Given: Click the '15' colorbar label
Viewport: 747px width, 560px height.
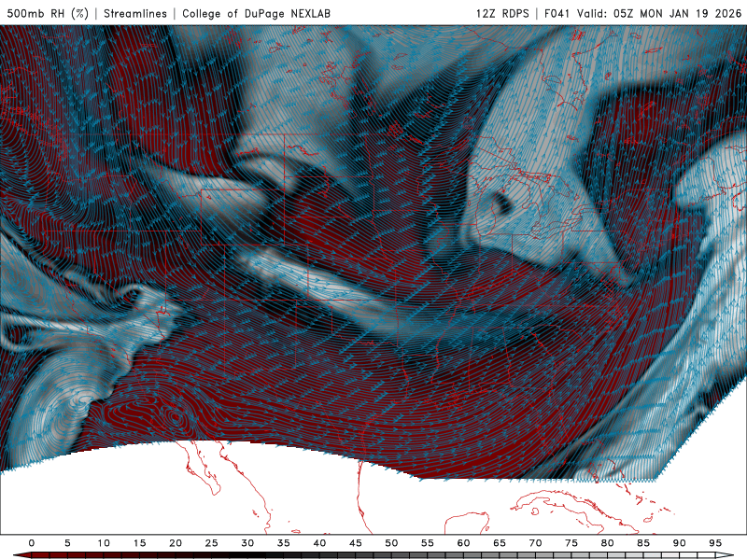Looking at the screenshot, I should coord(139,543).
